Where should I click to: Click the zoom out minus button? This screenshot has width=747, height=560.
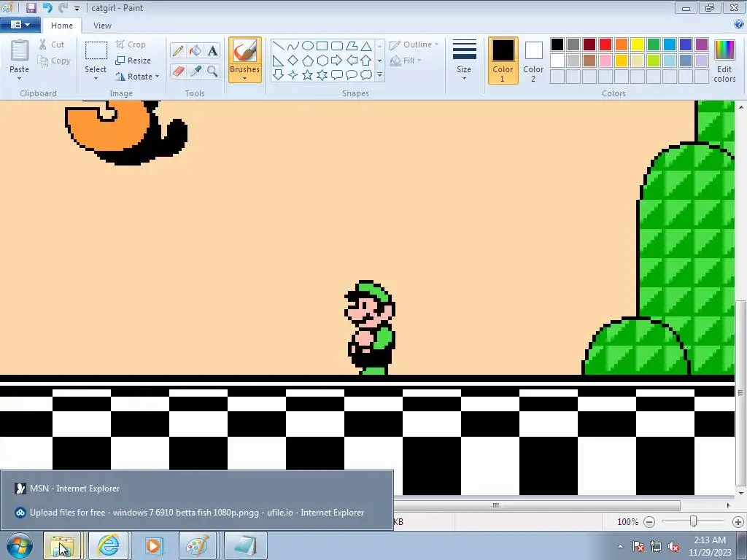point(649,522)
